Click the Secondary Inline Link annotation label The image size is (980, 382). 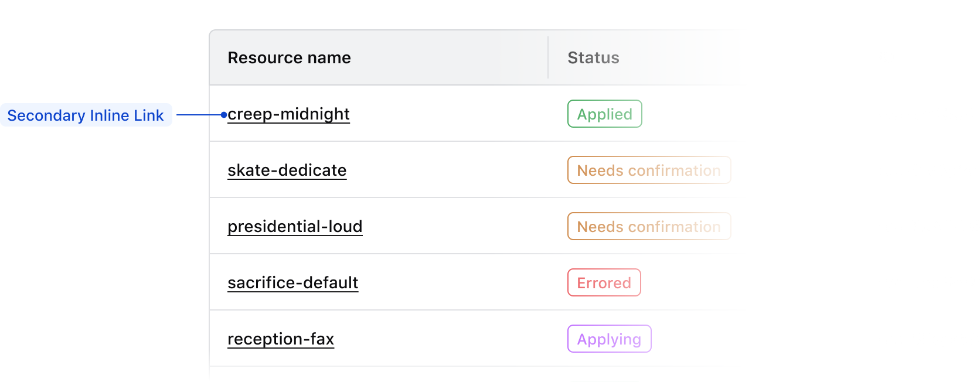(86, 115)
